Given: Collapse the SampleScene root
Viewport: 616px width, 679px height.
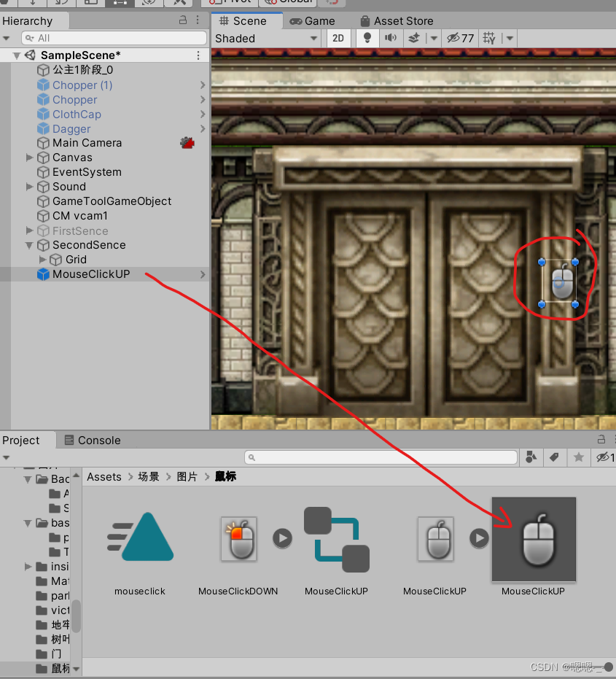Looking at the screenshot, I should [17, 55].
